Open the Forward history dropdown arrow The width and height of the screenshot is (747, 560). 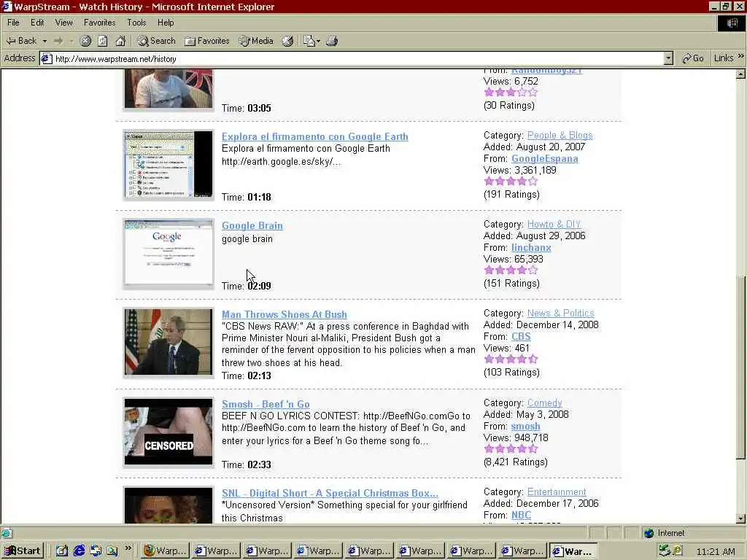click(x=71, y=41)
